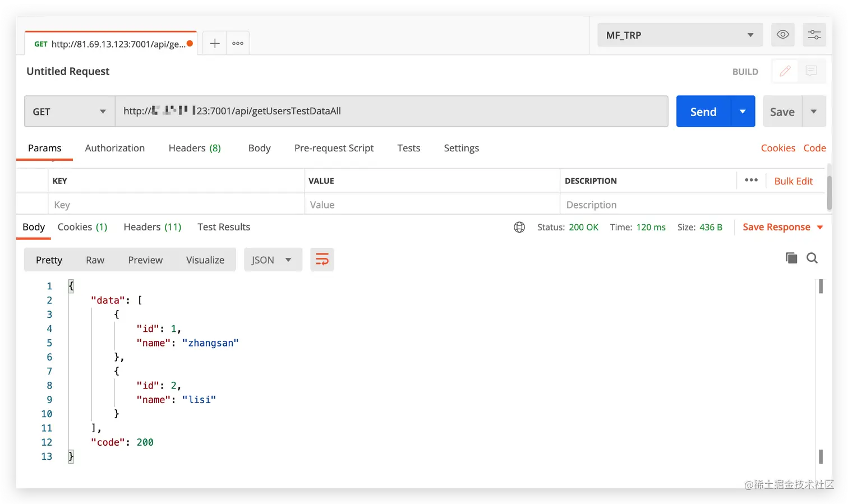Open the GET method dropdown
The image size is (848, 504).
(x=69, y=112)
